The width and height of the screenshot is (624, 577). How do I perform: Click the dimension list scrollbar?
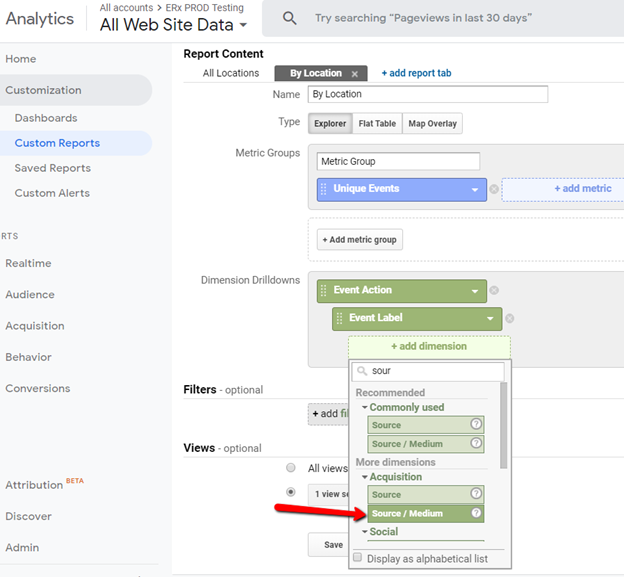pyautogui.click(x=503, y=425)
